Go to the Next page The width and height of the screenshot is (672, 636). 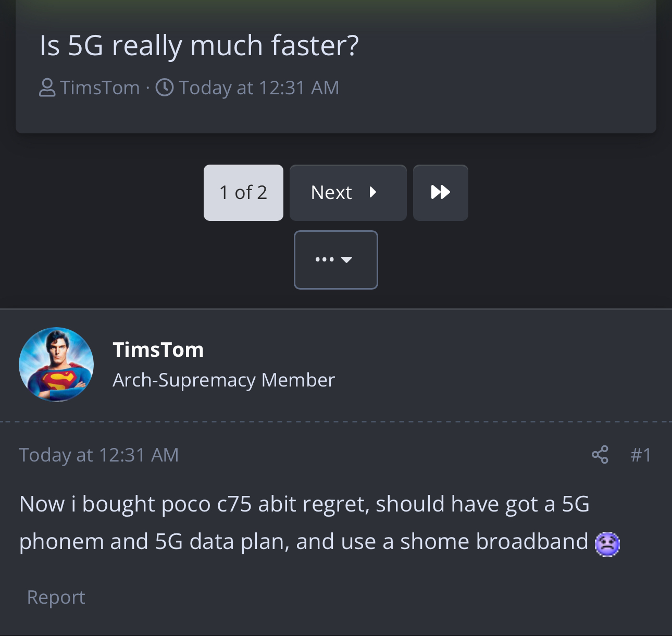348,193
